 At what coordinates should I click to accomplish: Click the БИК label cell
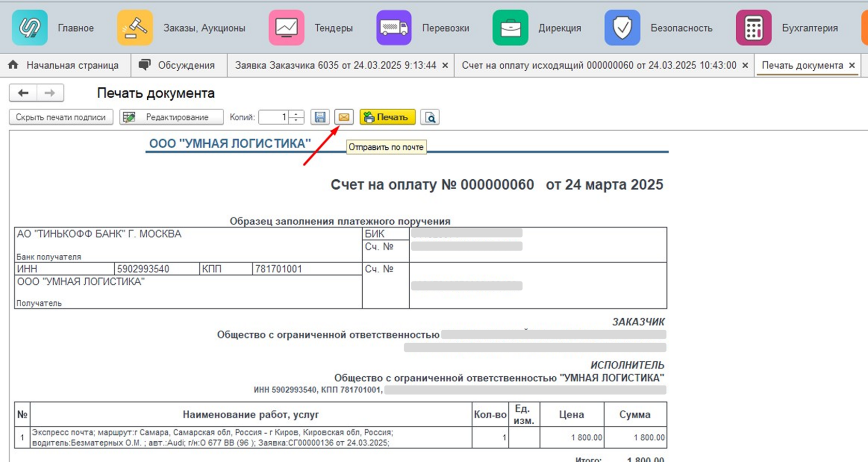click(386, 234)
